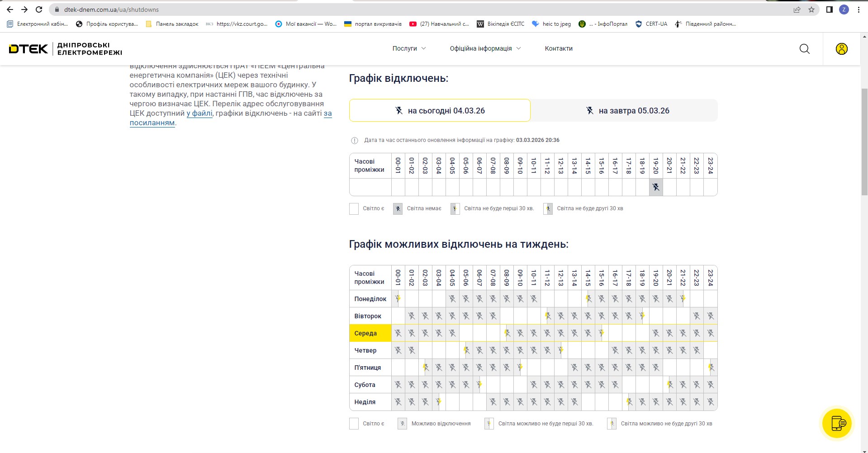Toggle the browser side panel button
Image resolution: width=868 pixels, height=453 pixels.
pos(829,9)
